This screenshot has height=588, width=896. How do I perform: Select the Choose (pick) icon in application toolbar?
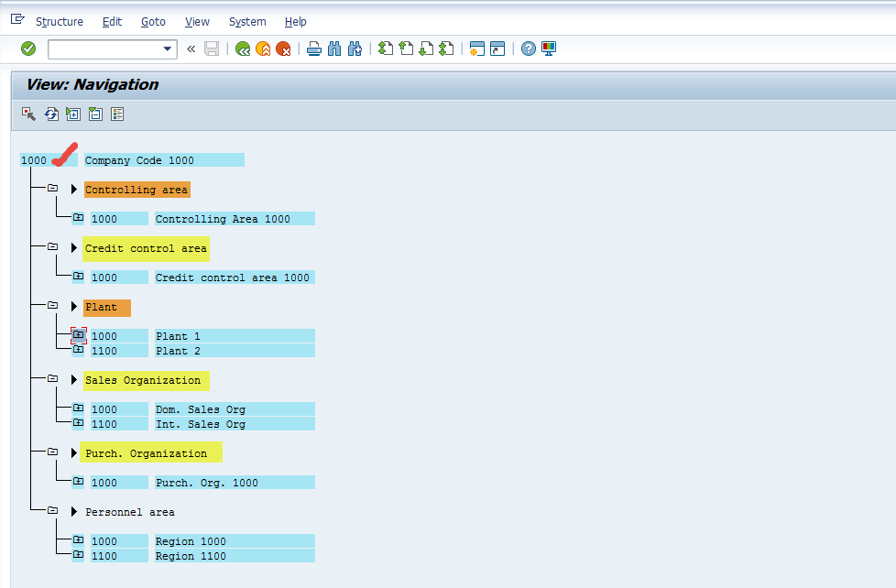point(27,114)
